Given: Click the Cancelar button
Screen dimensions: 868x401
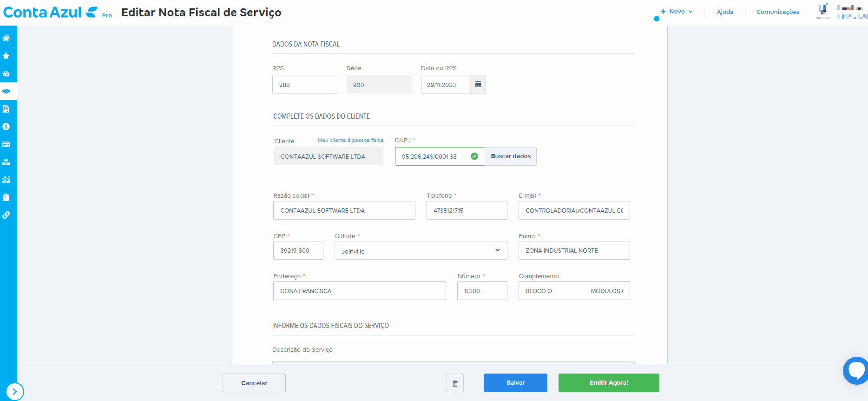Looking at the screenshot, I should pyautogui.click(x=254, y=383).
